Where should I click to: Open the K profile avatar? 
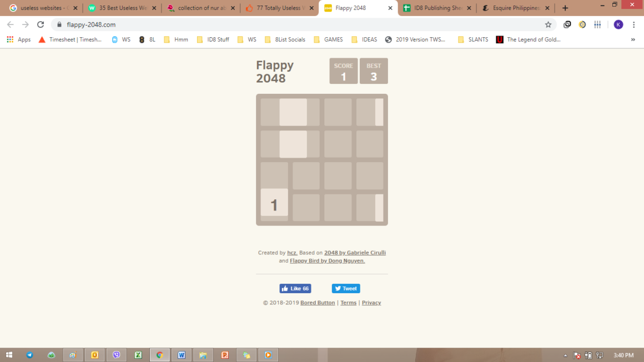(x=618, y=24)
